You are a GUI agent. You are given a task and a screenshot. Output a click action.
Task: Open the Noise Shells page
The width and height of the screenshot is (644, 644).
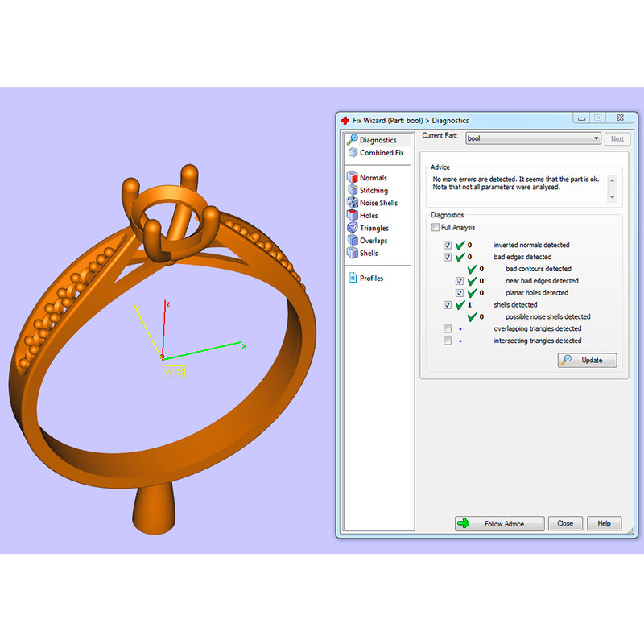coord(378,203)
